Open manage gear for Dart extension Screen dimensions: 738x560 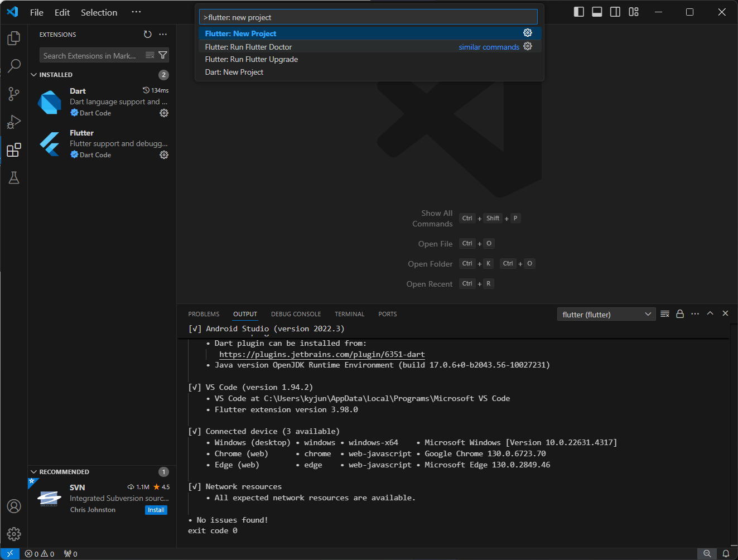164,113
